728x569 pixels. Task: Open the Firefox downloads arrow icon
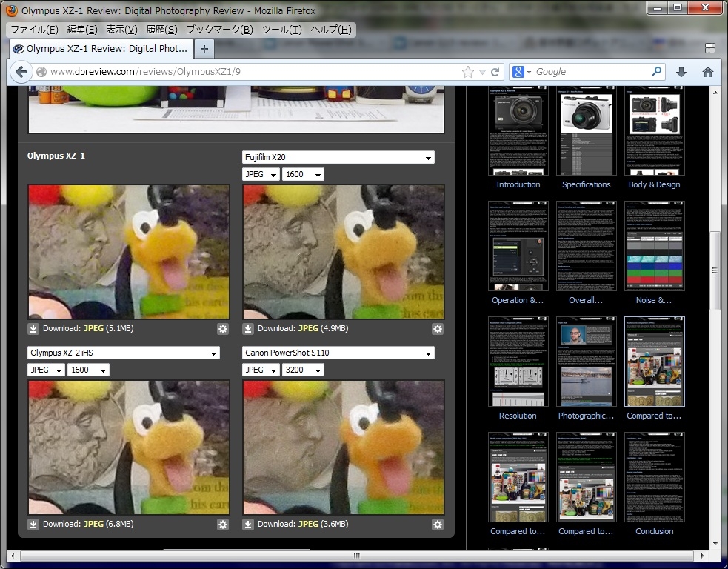(x=681, y=72)
